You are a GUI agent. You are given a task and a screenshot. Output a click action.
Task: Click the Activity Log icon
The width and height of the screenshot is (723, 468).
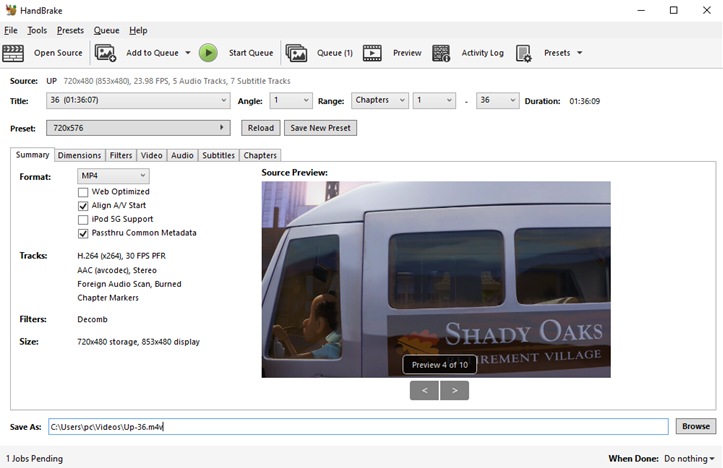[x=441, y=53]
